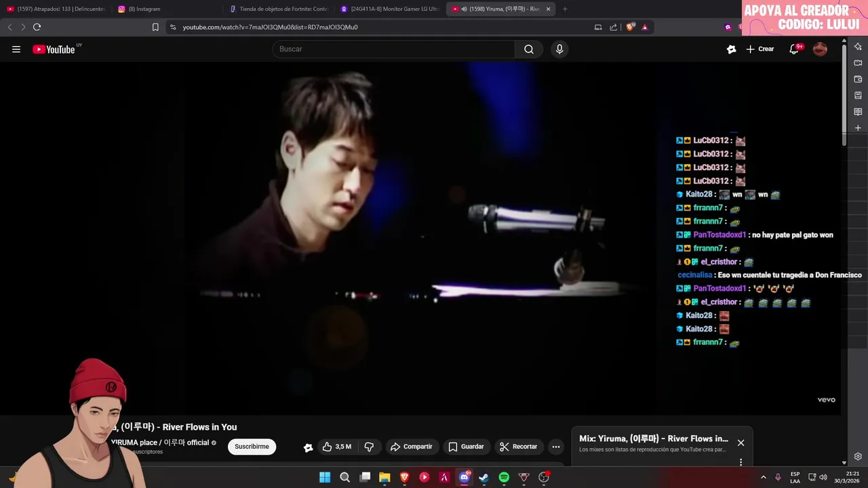Open Brave sidebar wallet icon

click(858, 79)
